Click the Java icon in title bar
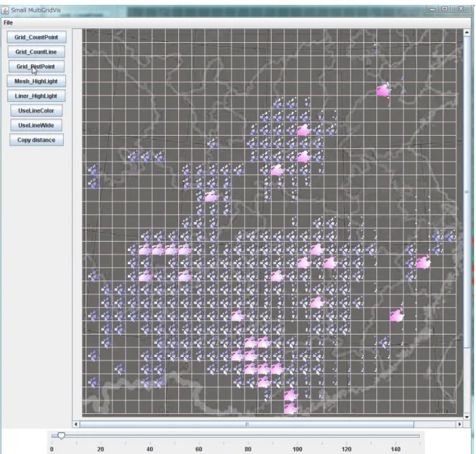Screen dimensions: 476x454 (5, 11)
